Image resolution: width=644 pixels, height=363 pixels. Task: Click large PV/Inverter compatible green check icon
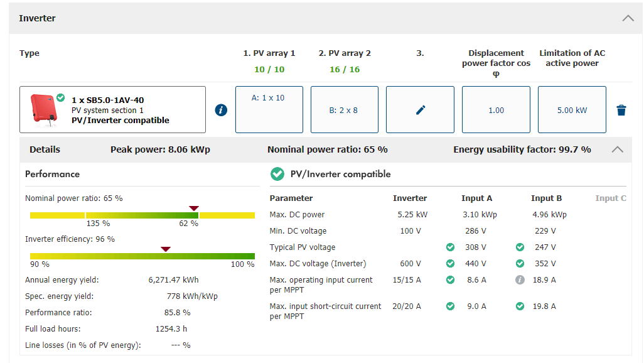[277, 174]
